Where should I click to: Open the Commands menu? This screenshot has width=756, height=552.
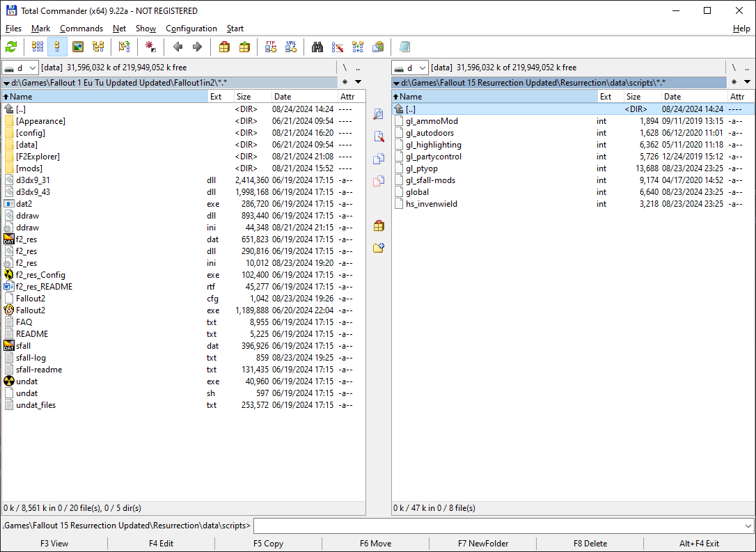pyautogui.click(x=81, y=29)
